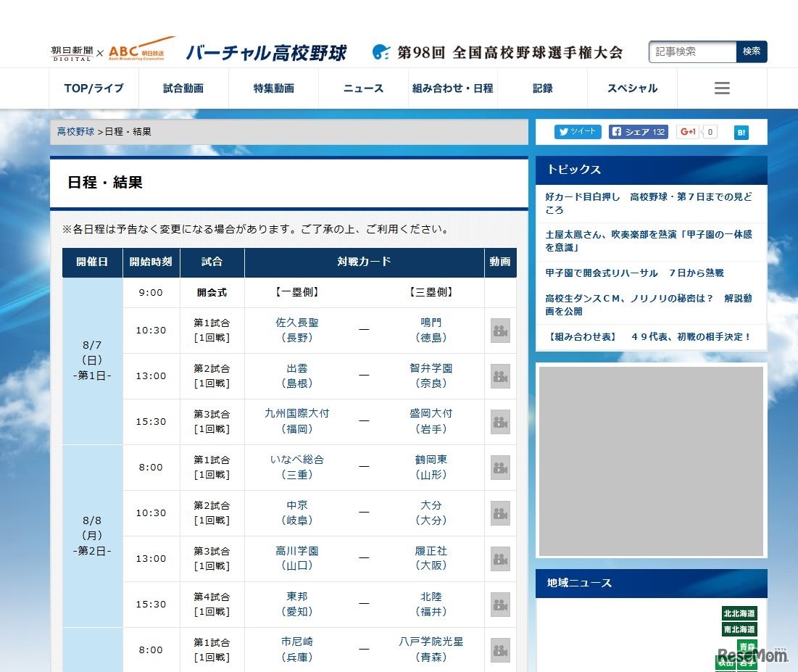Click the 高校野球 breadcrumb link
798x672 pixels.
pos(75,131)
